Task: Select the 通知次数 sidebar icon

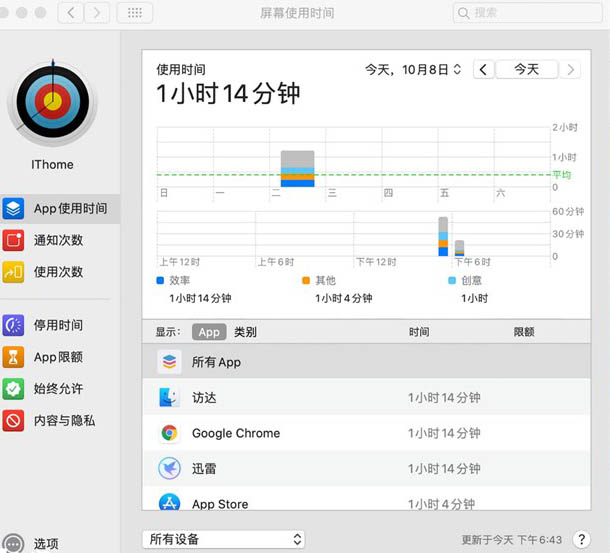Action: [14, 240]
